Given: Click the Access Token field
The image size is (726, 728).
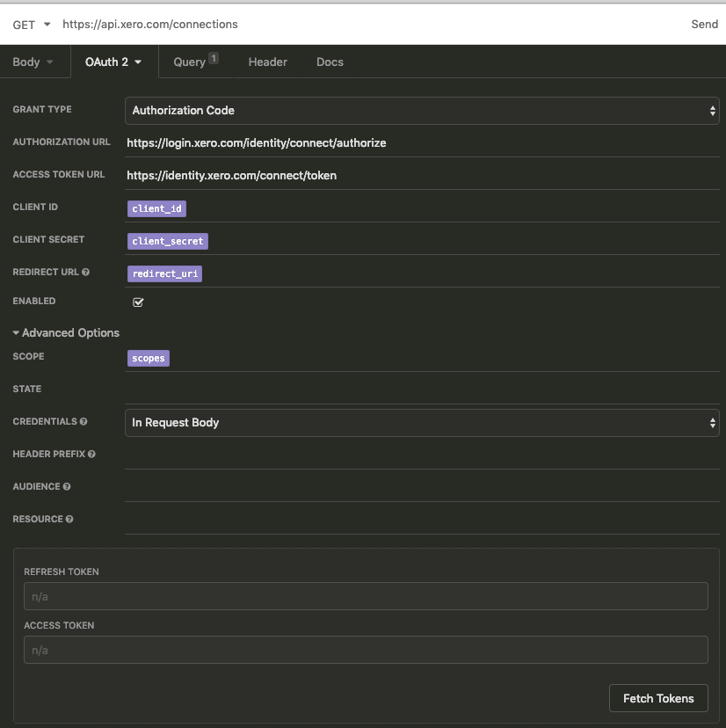Looking at the screenshot, I should coord(366,650).
